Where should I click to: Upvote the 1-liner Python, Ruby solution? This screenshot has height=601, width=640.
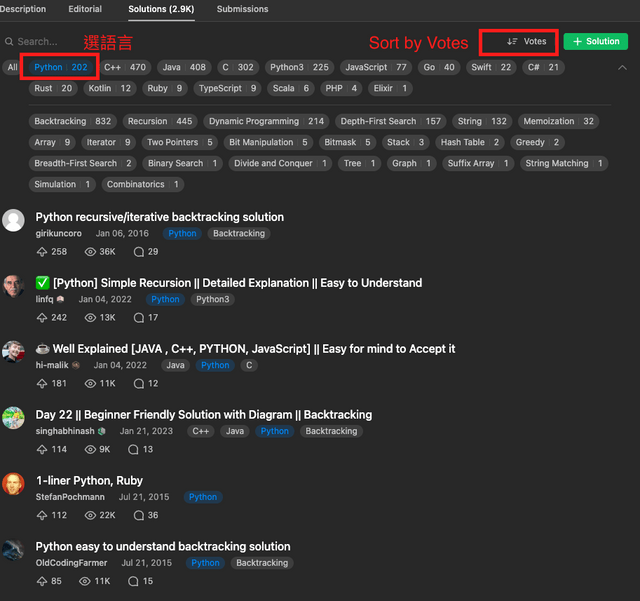point(42,515)
